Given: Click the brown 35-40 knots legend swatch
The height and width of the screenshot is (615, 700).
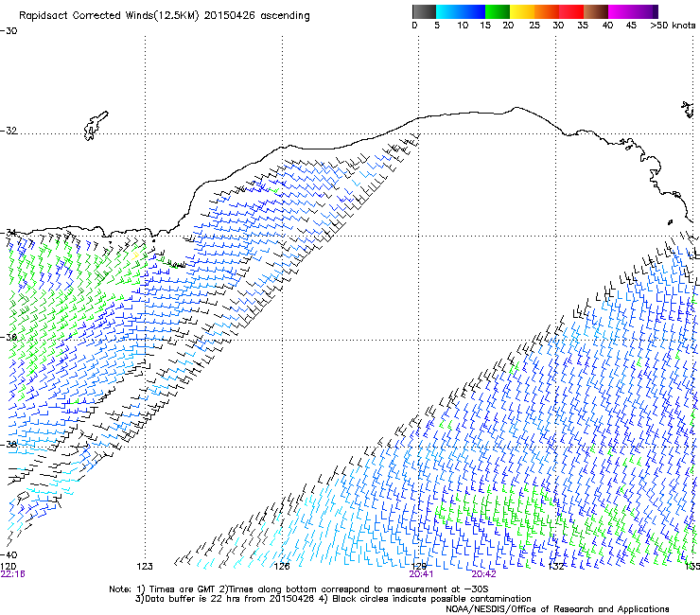Looking at the screenshot, I should click(x=596, y=11).
